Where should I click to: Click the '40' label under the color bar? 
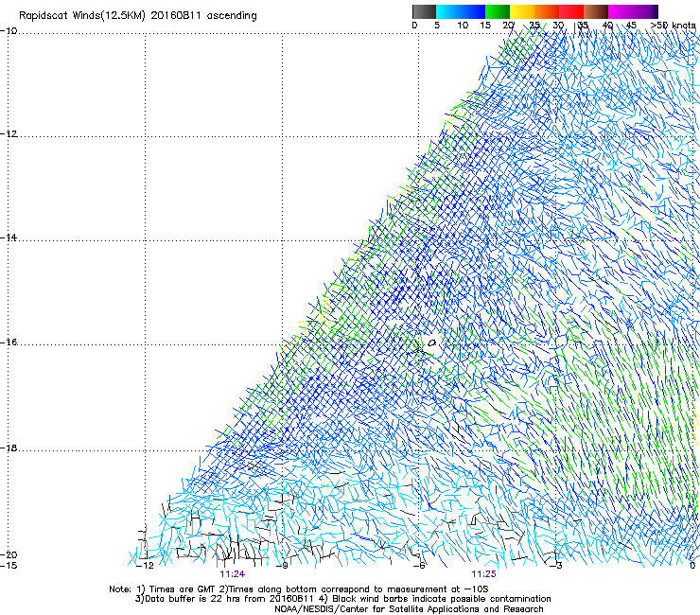(607, 25)
